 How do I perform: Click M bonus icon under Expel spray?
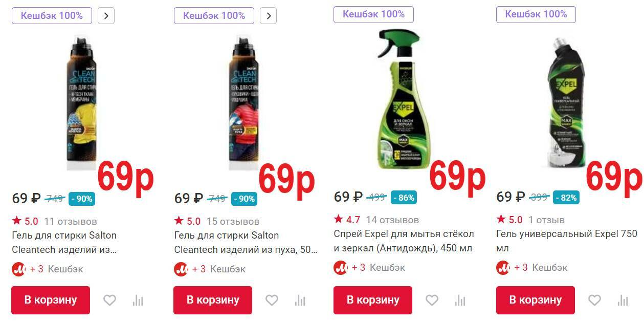click(340, 267)
